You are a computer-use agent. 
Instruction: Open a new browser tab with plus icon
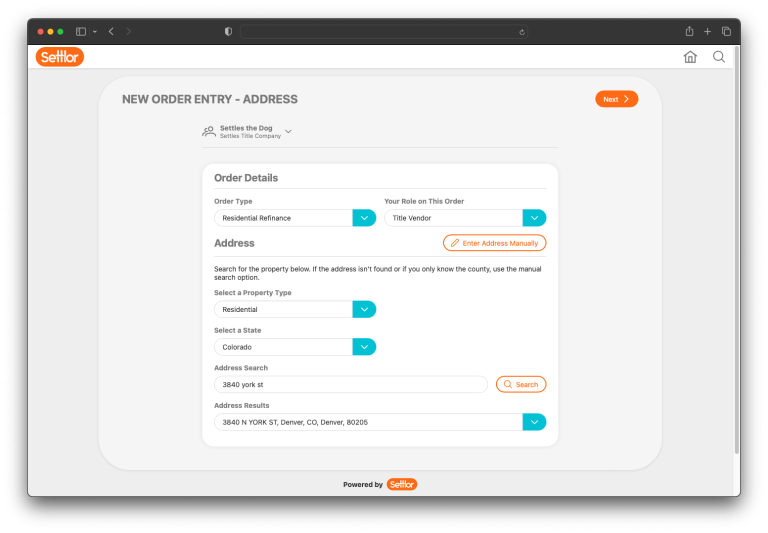[x=708, y=31]
